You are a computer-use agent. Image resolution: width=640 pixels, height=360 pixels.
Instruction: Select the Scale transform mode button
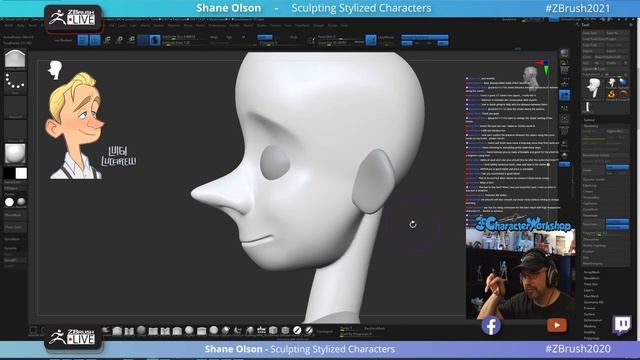tap(119, 40)
